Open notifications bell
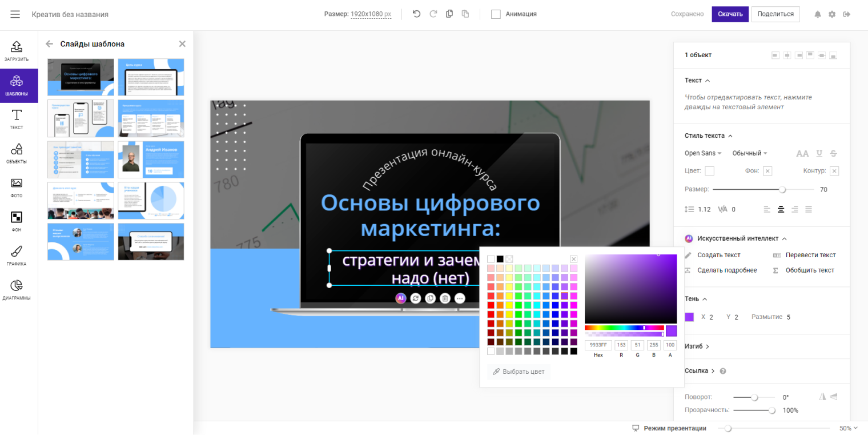This screenshot has width=868, height=435. pos(818,14)
